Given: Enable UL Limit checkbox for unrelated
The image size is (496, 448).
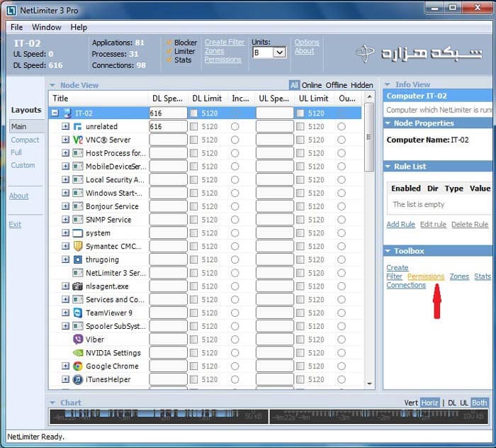Looking at the screenshot, I should [x=300, y=127].
